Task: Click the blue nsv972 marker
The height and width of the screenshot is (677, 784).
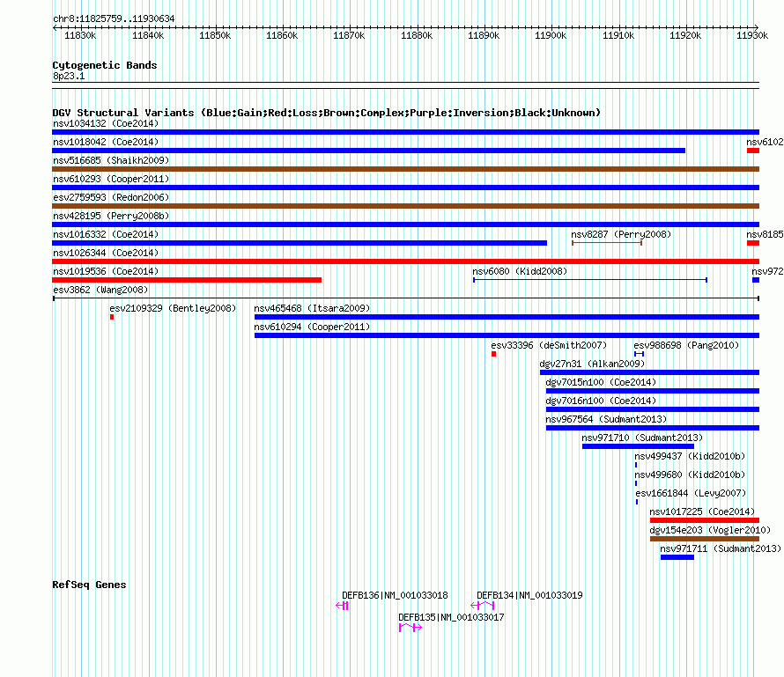Action: 756,280
